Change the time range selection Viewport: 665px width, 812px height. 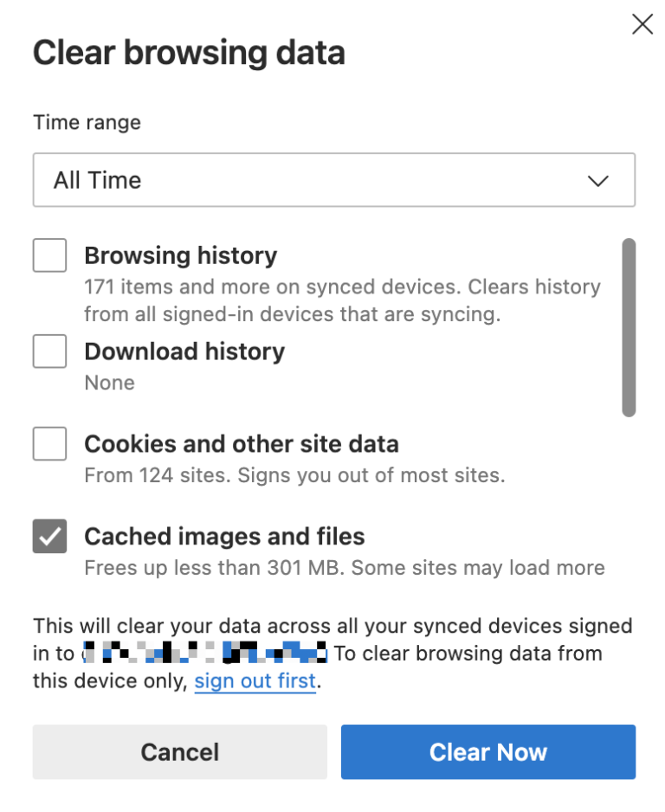(333, 180)
